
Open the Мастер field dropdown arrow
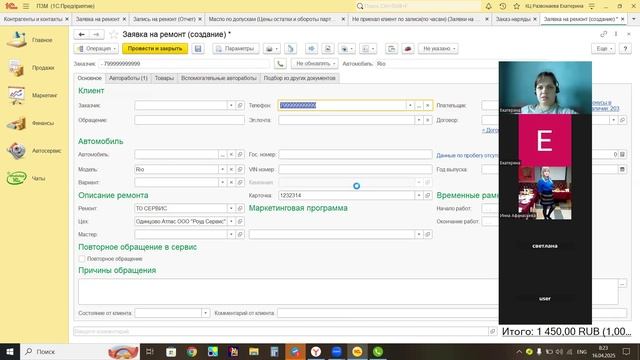(x=231, y=234)
